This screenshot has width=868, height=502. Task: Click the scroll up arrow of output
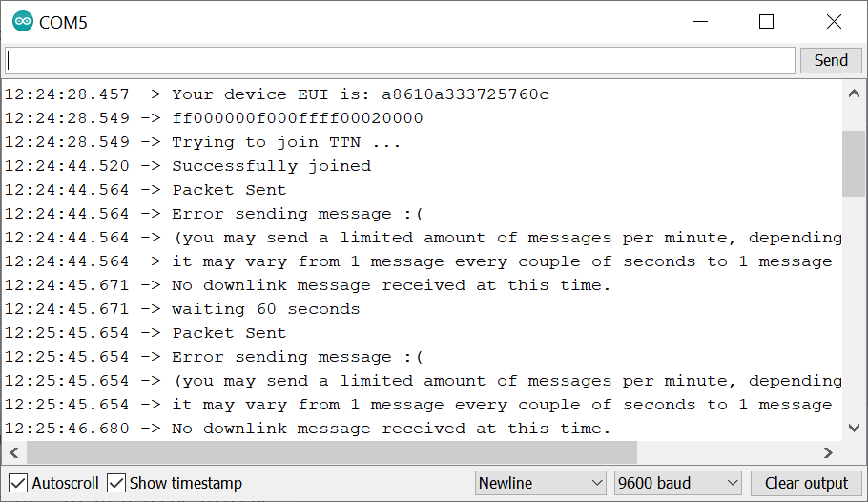[x=854, y=94]
